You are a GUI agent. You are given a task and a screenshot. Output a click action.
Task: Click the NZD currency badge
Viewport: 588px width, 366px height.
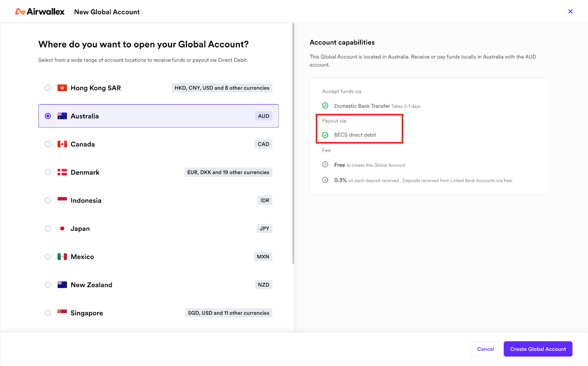point(263,285)
